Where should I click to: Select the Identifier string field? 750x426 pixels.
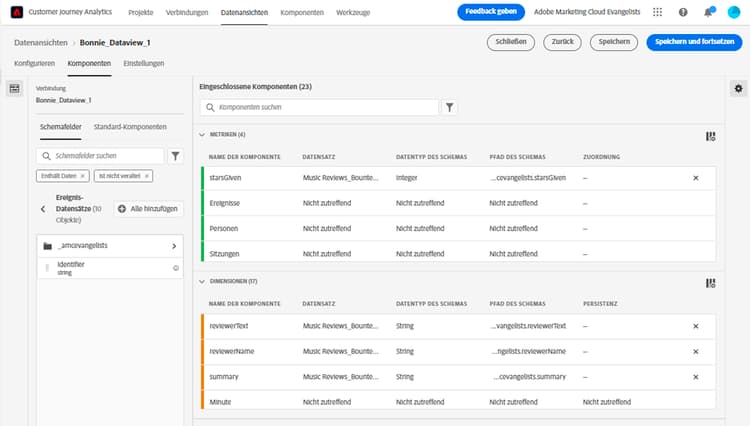coord(110,268)
